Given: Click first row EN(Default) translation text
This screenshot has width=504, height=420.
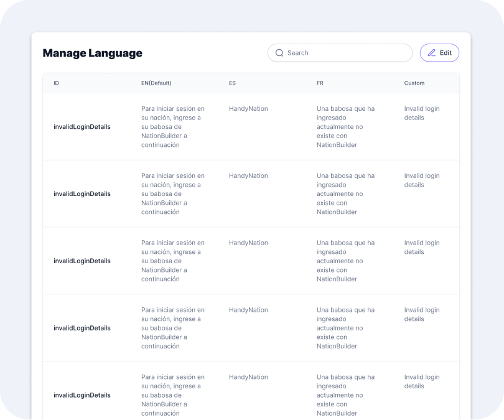Looking at the screenshot, I should [x=173, y=126].
